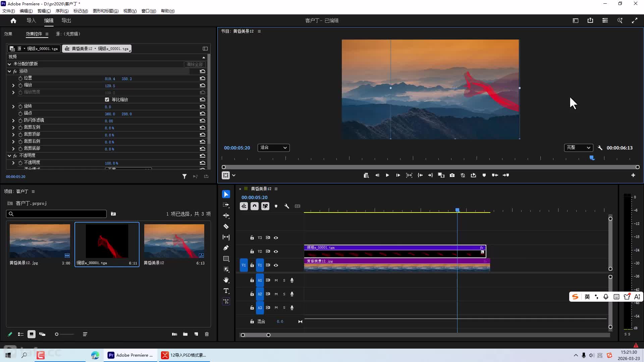Select the Pen tool

tap(226, 248)
